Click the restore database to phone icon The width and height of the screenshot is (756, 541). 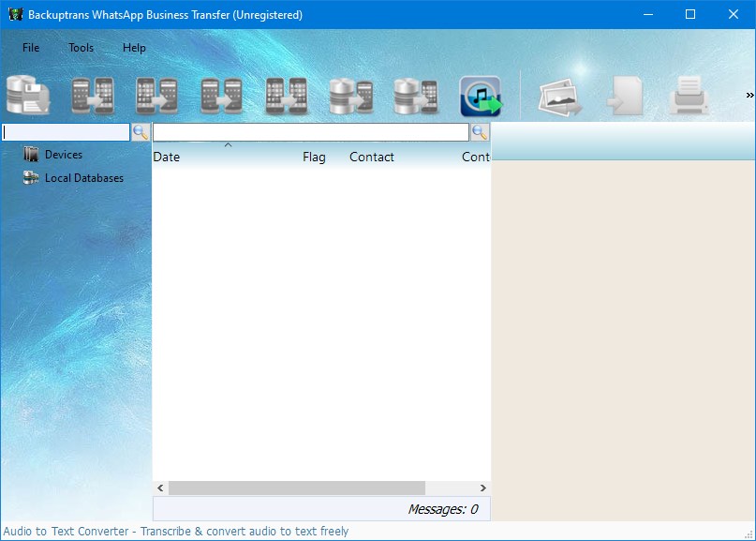click(350, 94)
